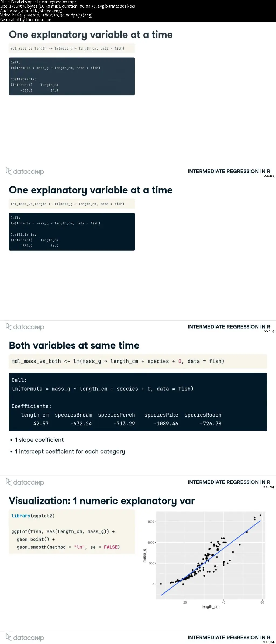Click the 'Visualization: 1 numeric explanatory var' heading
The height and width of the screenshot is (644, 276).
102,501
